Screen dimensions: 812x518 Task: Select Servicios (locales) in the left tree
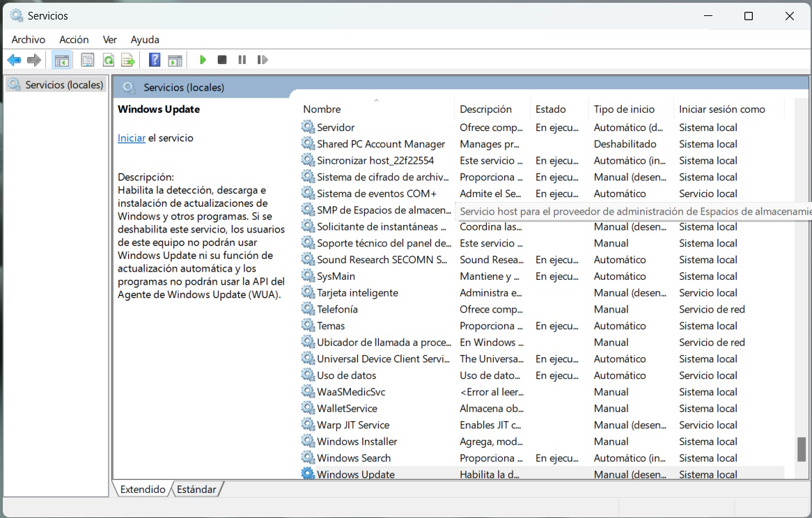click(57, 84)
